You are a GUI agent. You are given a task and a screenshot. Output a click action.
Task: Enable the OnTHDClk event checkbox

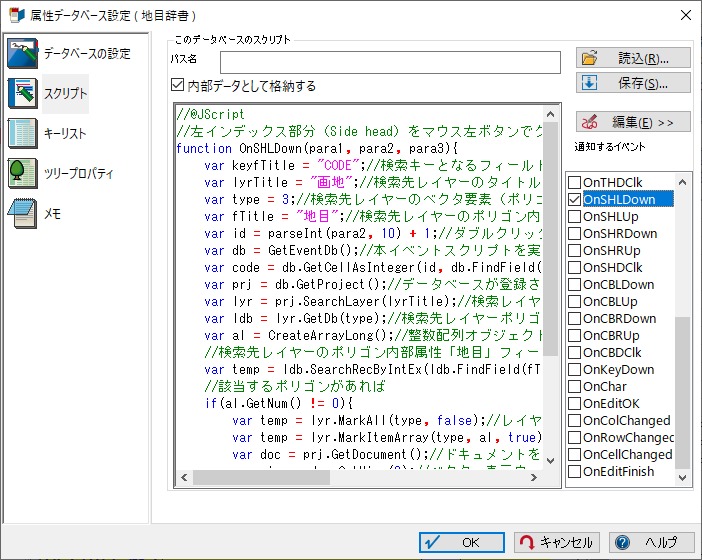click(574, 182)
